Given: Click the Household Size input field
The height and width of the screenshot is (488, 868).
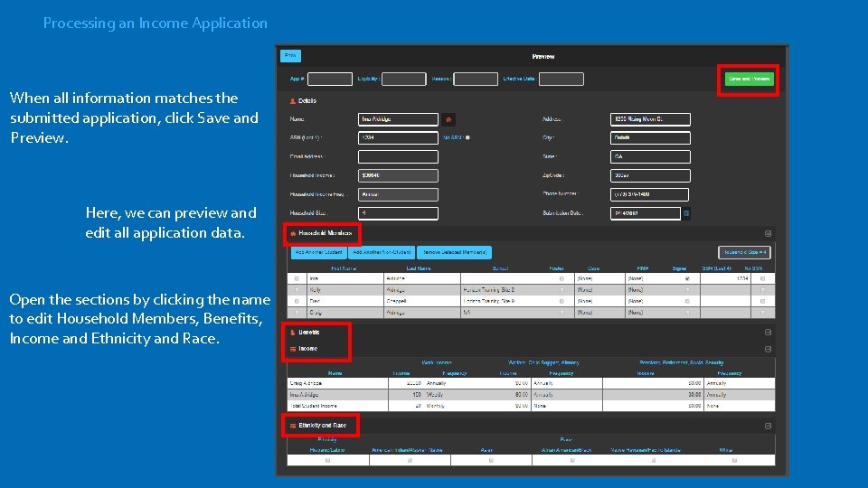Looking at the screenshot, I should click(x=398, y=213).
